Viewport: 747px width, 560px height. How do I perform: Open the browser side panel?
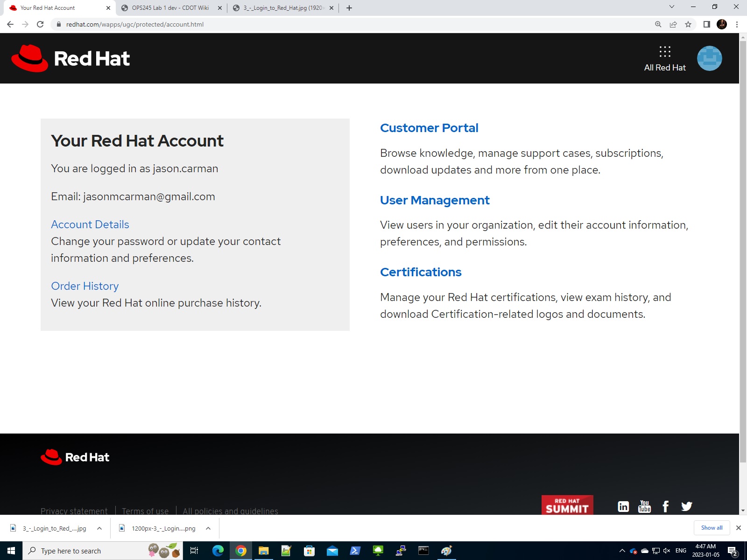click(x=707, y=24)
